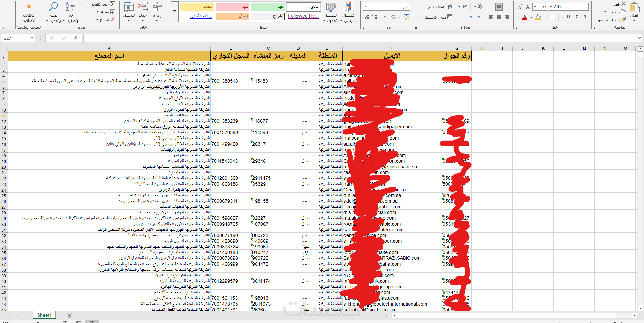Apply the Bad (سيئ) cell style
The image size is (644, 323).
pos(232,7)
